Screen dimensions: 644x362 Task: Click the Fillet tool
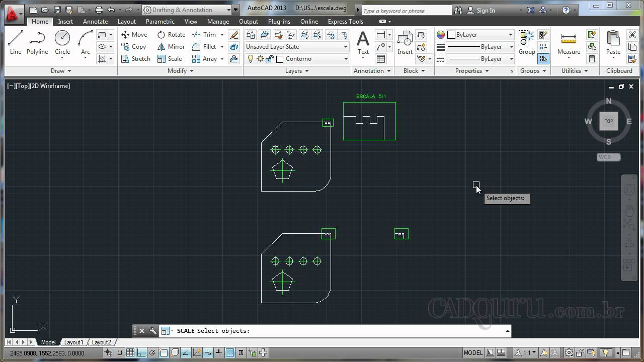pyautogui.click(x=204, y=47)
